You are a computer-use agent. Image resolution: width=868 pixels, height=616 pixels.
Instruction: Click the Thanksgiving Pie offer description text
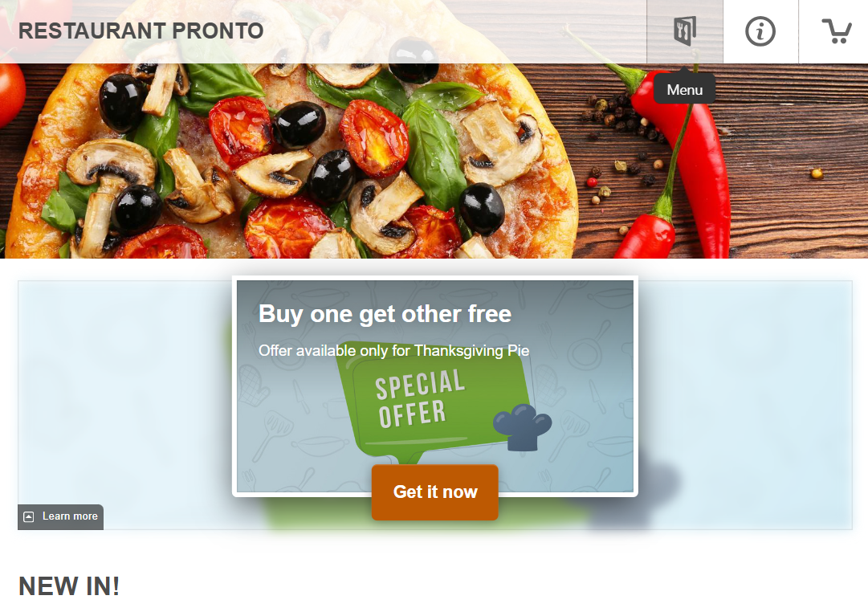tap(393, 350)
